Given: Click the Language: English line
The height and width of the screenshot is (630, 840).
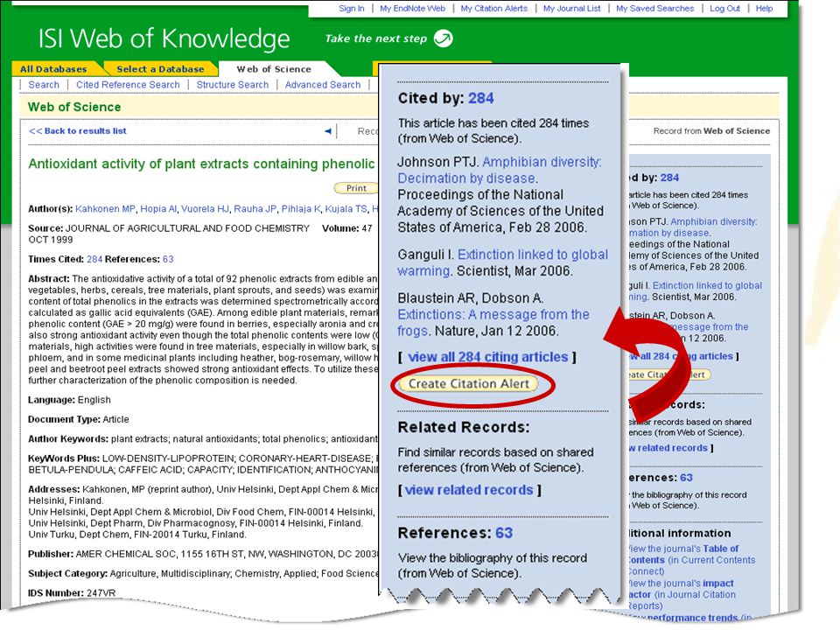Looking at the screenshot, I should coord(69,400).
